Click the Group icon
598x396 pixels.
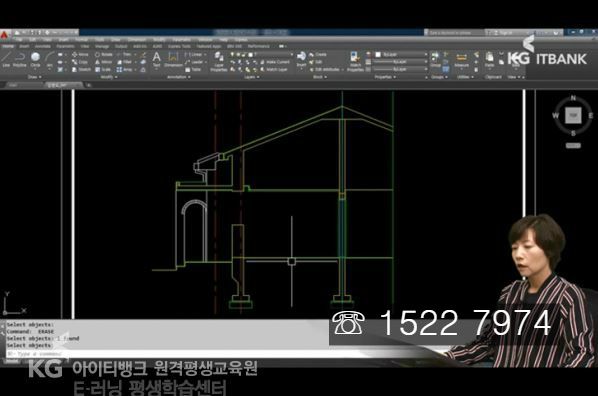[x=435, y=60]
